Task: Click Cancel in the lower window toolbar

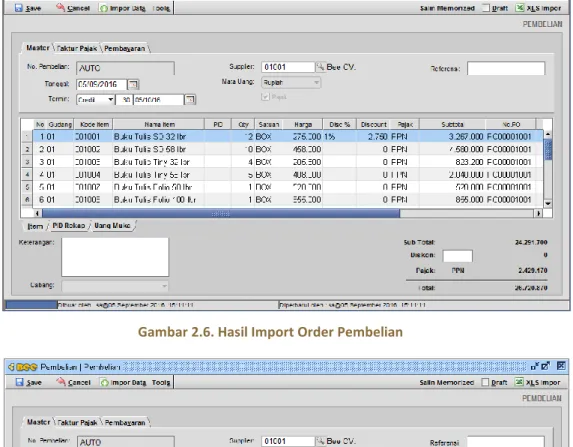Action: coord(73,382)
